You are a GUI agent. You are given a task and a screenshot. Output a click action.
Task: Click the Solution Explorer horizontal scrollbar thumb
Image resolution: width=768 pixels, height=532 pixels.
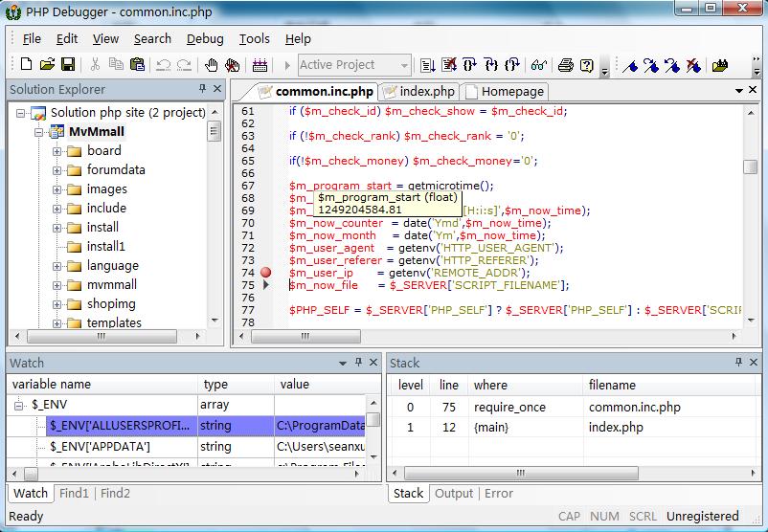point(102,336)
